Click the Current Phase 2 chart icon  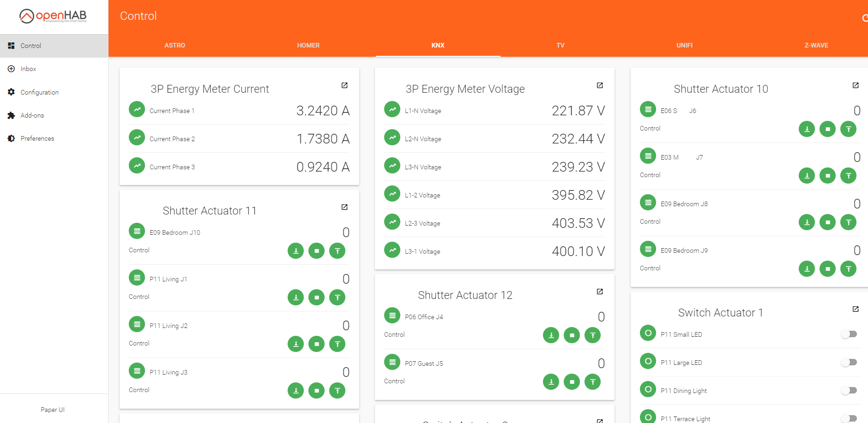(x=137, y=138)
